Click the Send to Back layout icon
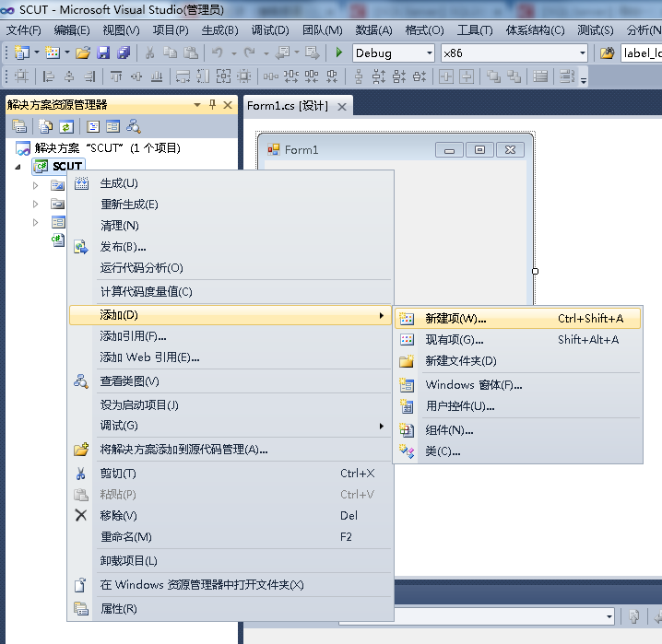This screenshot has width=662, height=644. coord(514,76)
